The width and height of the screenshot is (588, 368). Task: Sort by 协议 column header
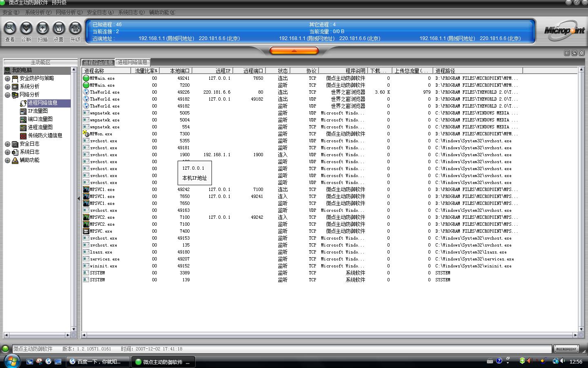pyautogui.click(x=304, y=71)
